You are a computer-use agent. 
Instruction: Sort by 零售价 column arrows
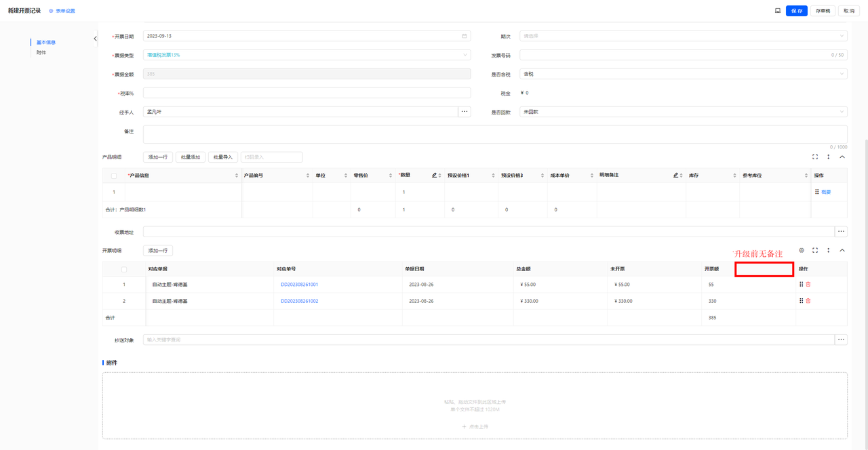391,176
